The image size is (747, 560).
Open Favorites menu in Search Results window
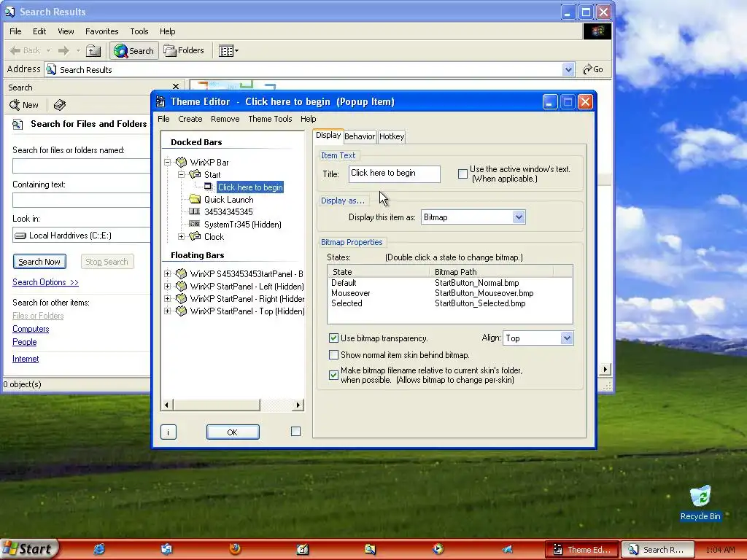coord(101,31)
